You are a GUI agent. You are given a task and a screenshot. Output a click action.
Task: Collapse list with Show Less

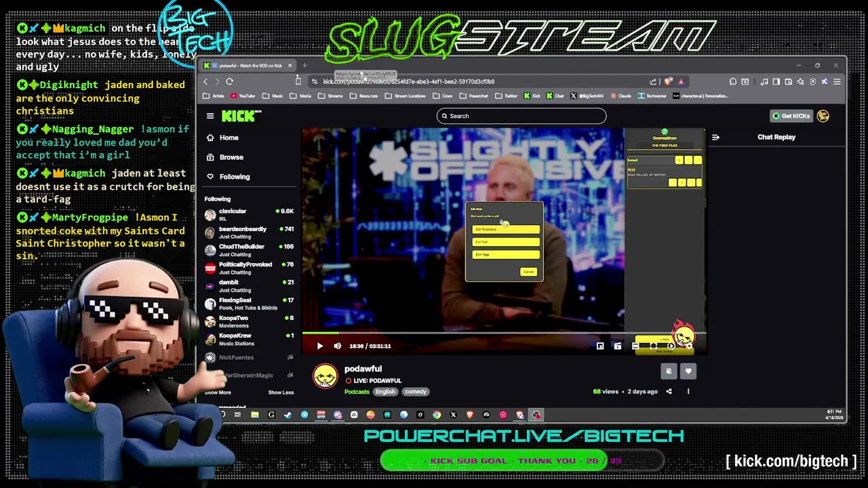(x=281, y=392)
